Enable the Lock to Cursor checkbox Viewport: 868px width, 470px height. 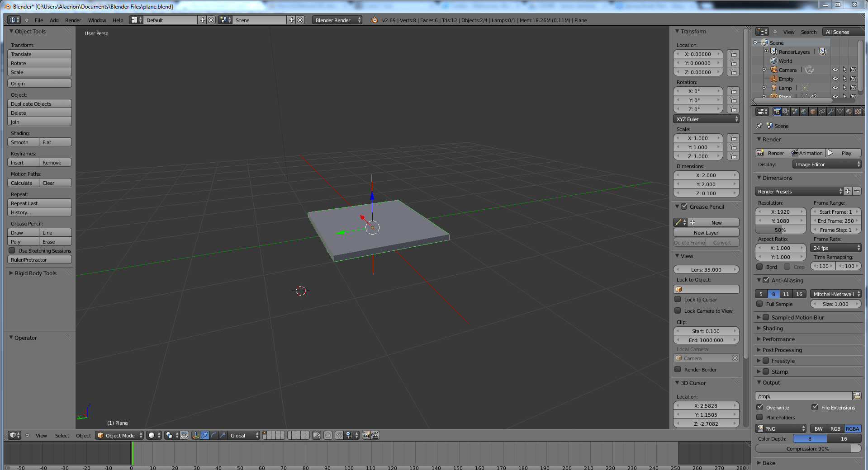678,299
